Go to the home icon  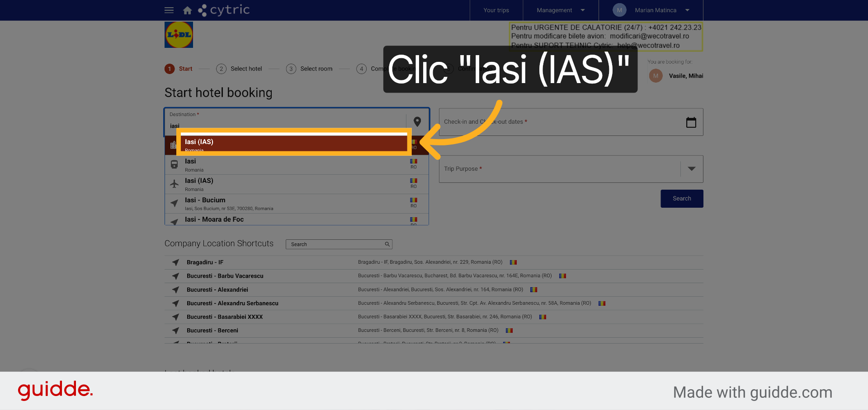tap(187, 10)
